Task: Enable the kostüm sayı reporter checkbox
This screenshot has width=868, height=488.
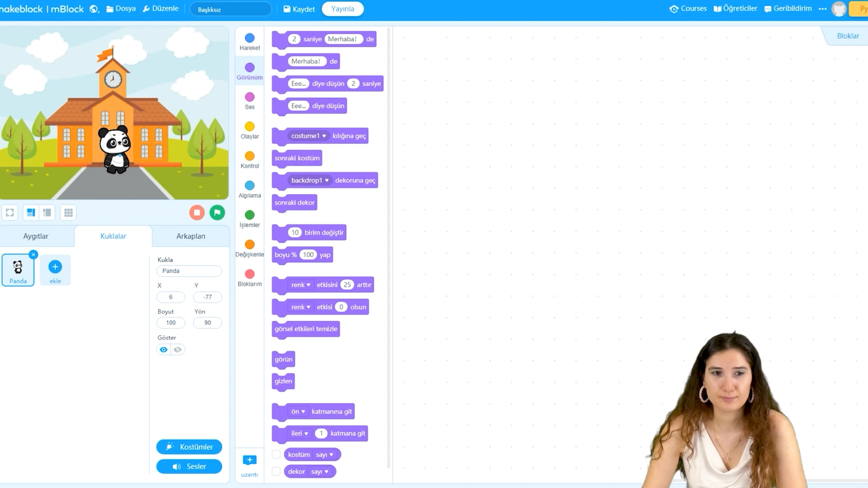Action: (276, 454)
